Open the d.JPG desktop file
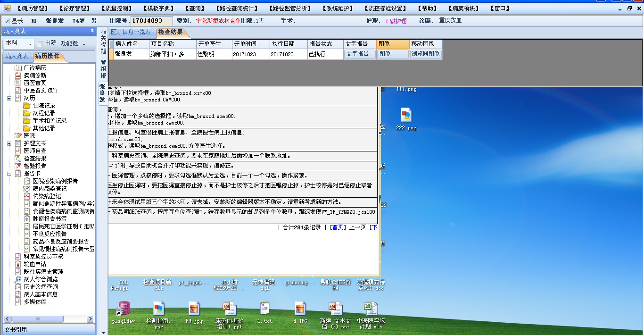Screen dimensions: 644x335 [300, 309]
